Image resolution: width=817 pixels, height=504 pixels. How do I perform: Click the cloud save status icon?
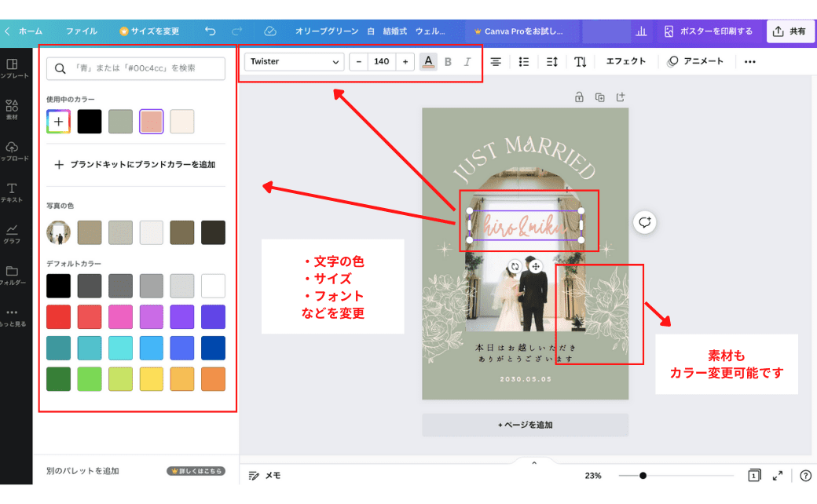coord(270,31)
